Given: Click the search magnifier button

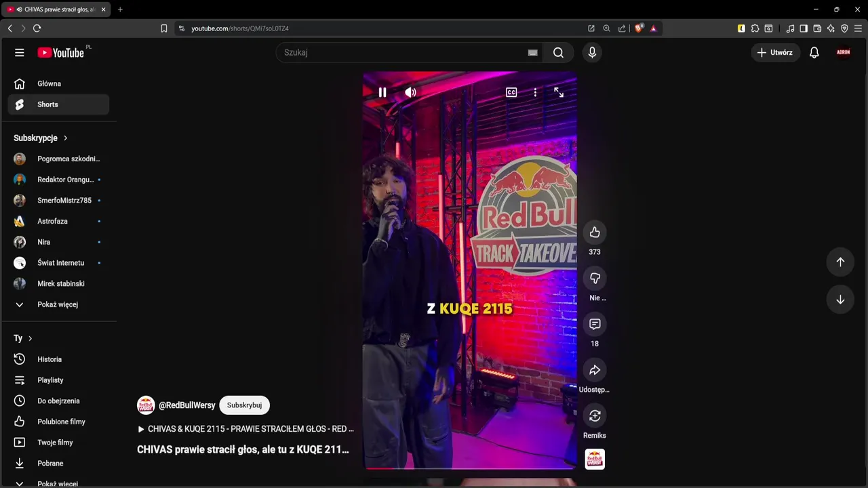Looking at the screenshot, I should [x=558, y=52].
